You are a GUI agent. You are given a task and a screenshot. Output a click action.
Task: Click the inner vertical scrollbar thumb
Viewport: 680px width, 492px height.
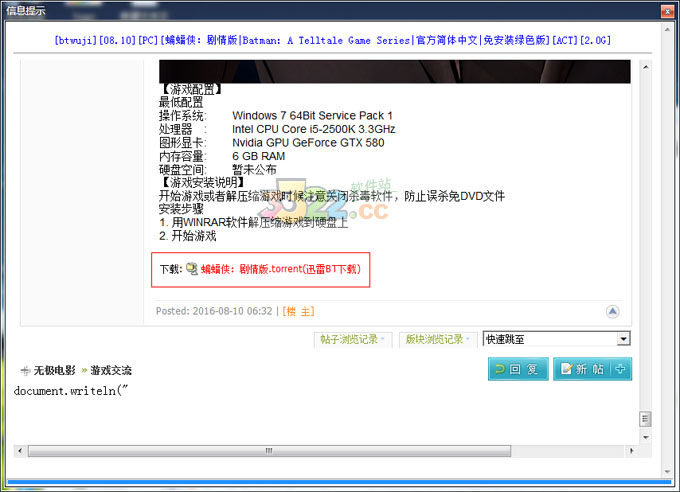tap(645, 419)
